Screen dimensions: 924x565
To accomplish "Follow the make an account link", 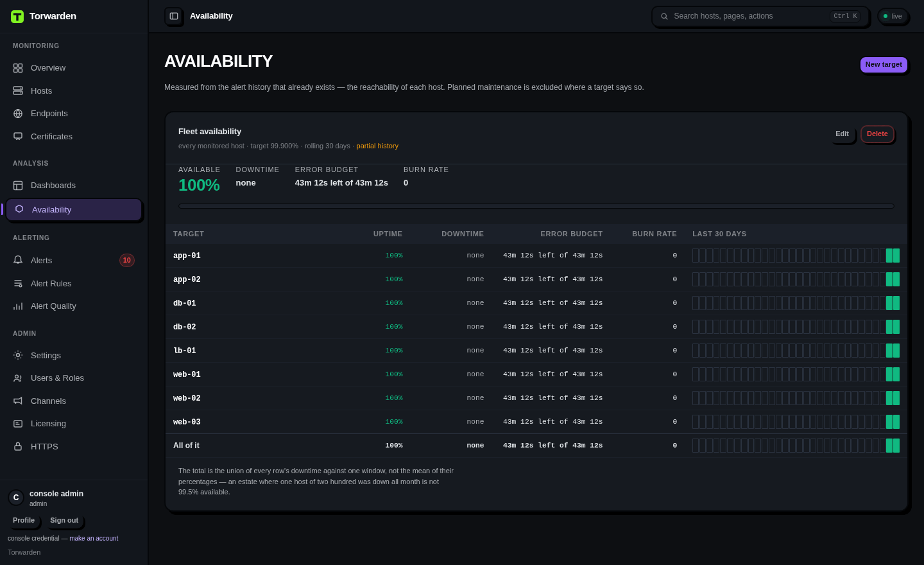I will click(x=94, y=539).
